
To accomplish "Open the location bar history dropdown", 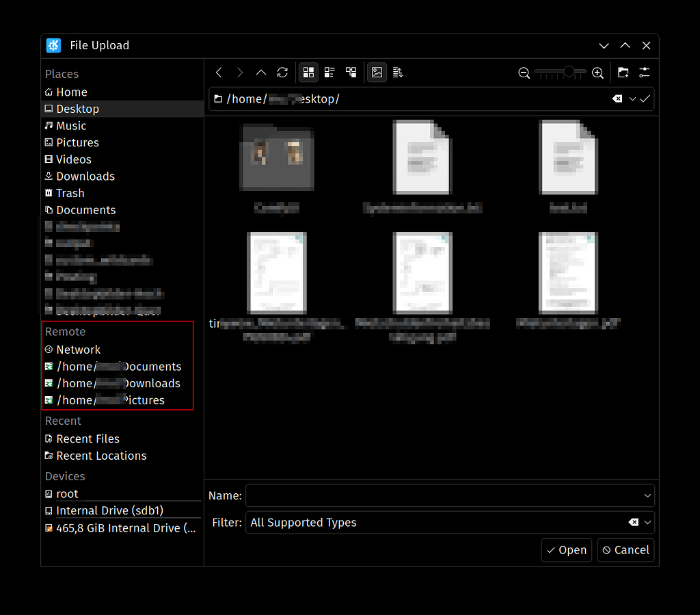I will point(630,99).
